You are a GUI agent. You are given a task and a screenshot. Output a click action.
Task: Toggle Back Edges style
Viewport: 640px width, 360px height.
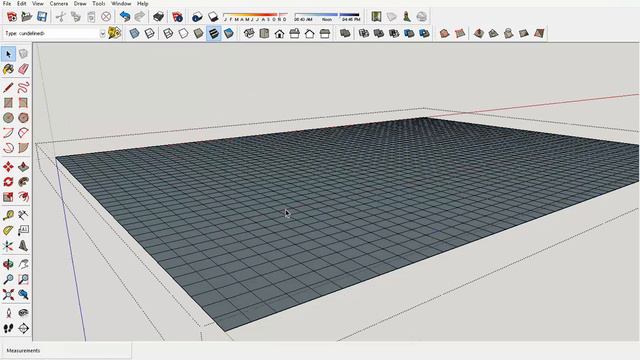149,33
